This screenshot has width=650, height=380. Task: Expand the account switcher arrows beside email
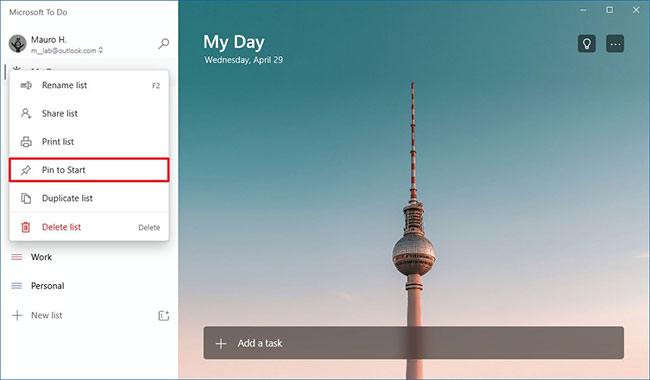pos(100,51)
